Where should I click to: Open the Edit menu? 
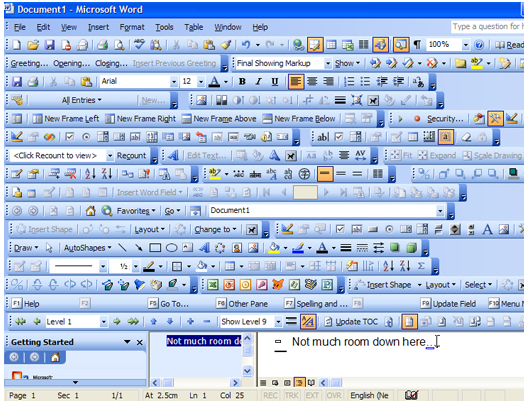pyautogui.click(x=43, y=27)
